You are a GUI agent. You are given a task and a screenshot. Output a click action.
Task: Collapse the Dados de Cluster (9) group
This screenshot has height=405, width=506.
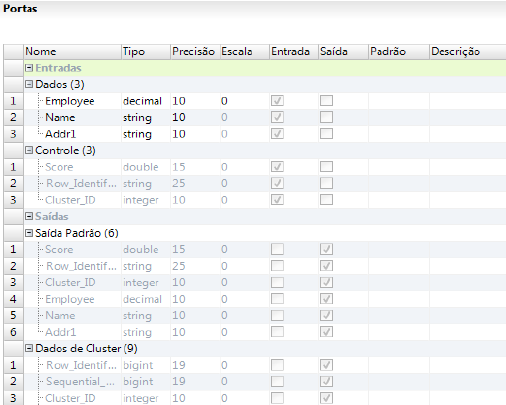(29, 349)
